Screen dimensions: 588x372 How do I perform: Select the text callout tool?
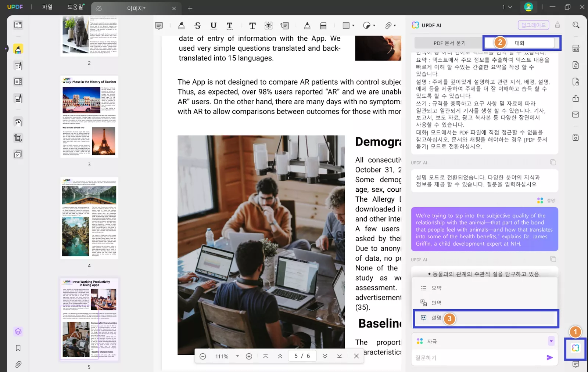pyautogui.click(x=284, y=26)
